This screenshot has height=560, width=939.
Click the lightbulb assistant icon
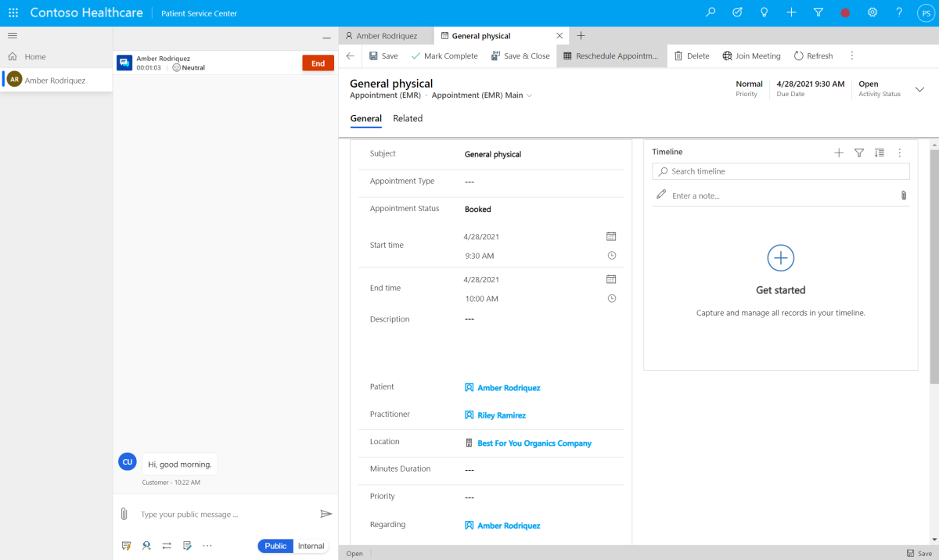[x=765, y=13]
